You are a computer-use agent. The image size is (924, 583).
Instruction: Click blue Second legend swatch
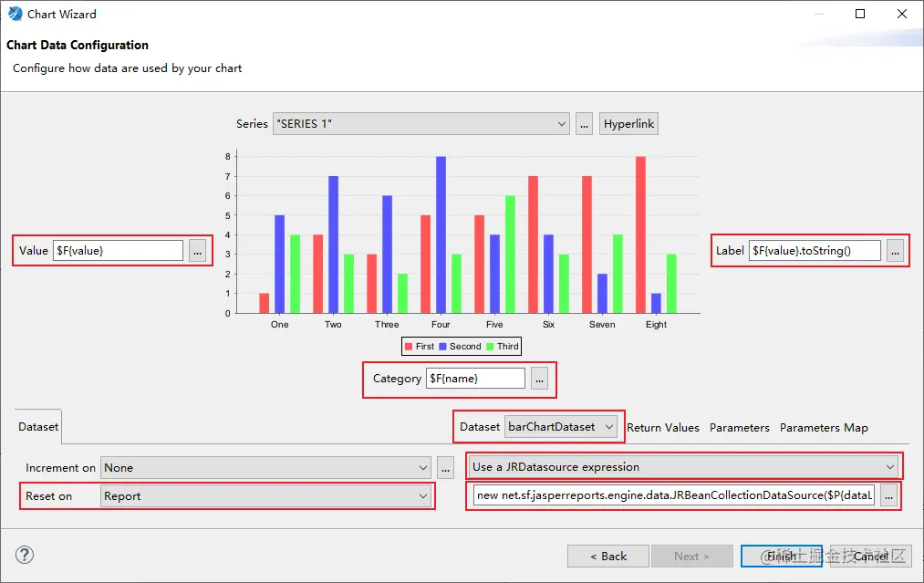click(442, 347)
